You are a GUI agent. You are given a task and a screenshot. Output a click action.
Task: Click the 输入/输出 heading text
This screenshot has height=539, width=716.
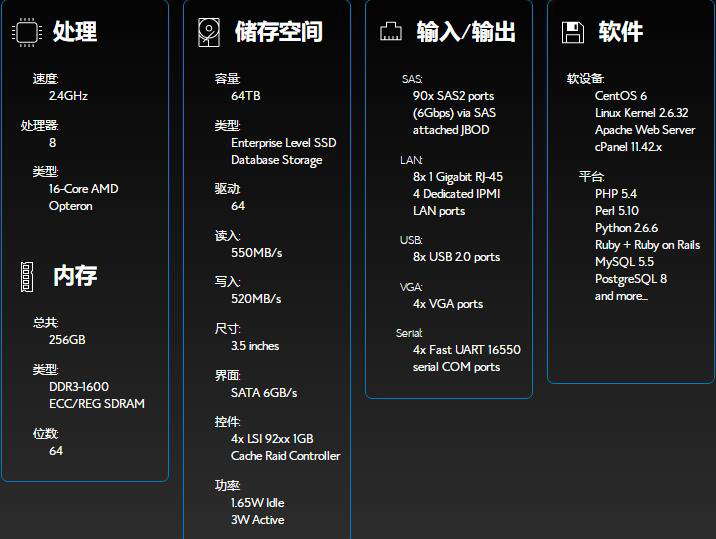[466, 32]
